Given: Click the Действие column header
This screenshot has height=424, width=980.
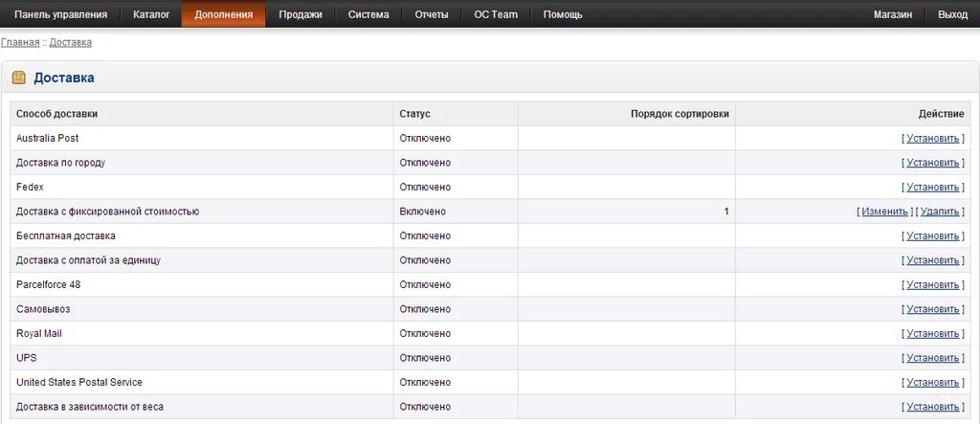Looking at the screenshot, I should pos(942,114).
